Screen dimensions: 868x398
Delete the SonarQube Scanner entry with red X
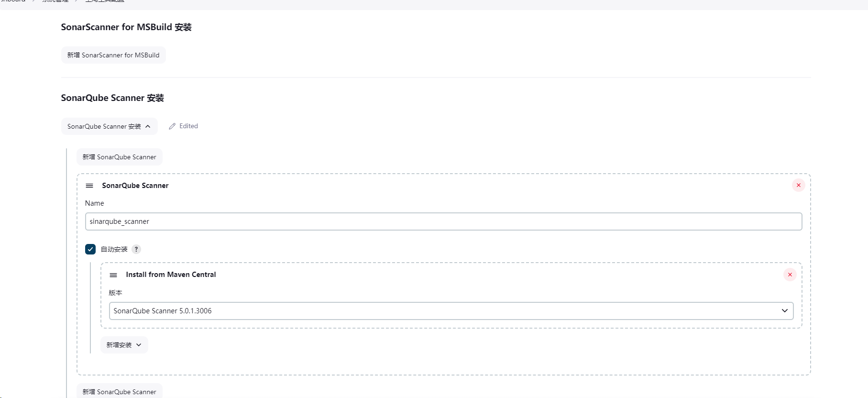click(x=798, y=185)
